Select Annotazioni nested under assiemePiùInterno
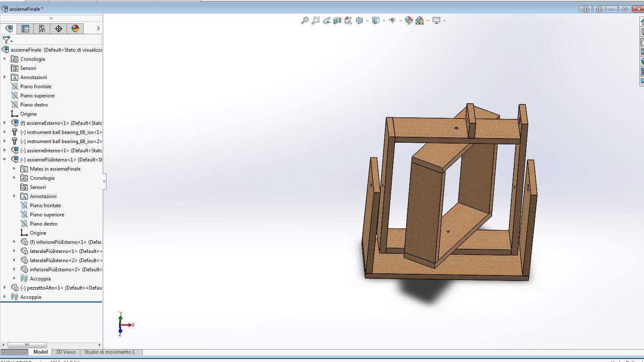 coord(43,196)
